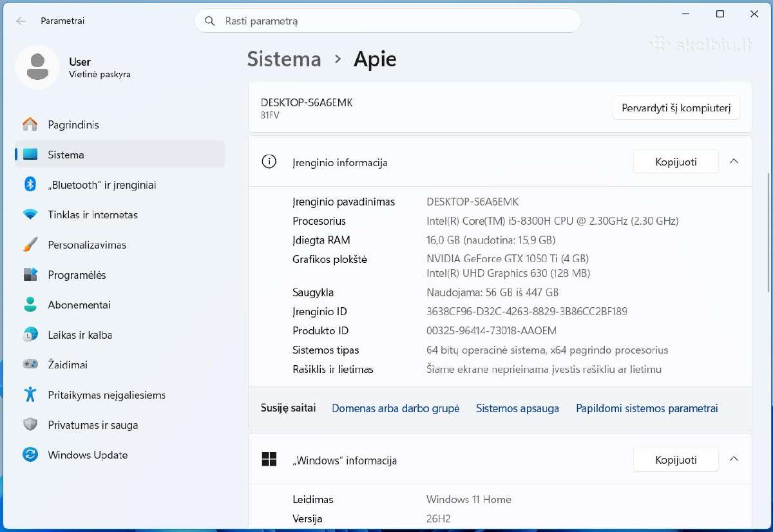Click the Wi-Fi icon for Tinklas ir internetas
This screenshot has width=773, height=532.
tap(30, 214)
